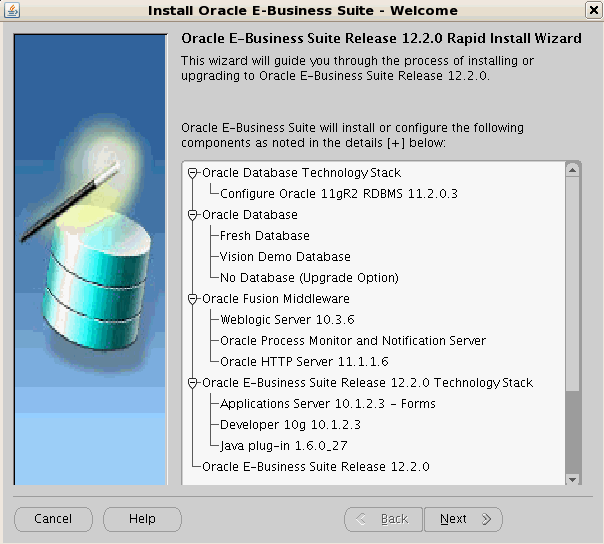
Task: Click the Java icon in the title bar
Action: (12, 10)
